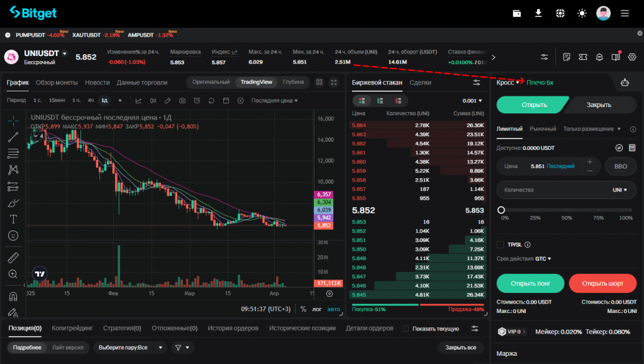Select the brush drawing tool

click(13, 203)
